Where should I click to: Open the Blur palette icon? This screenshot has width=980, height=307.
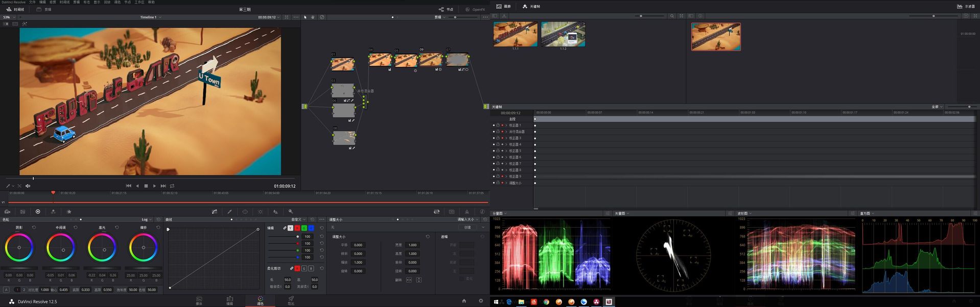[275, 211]
